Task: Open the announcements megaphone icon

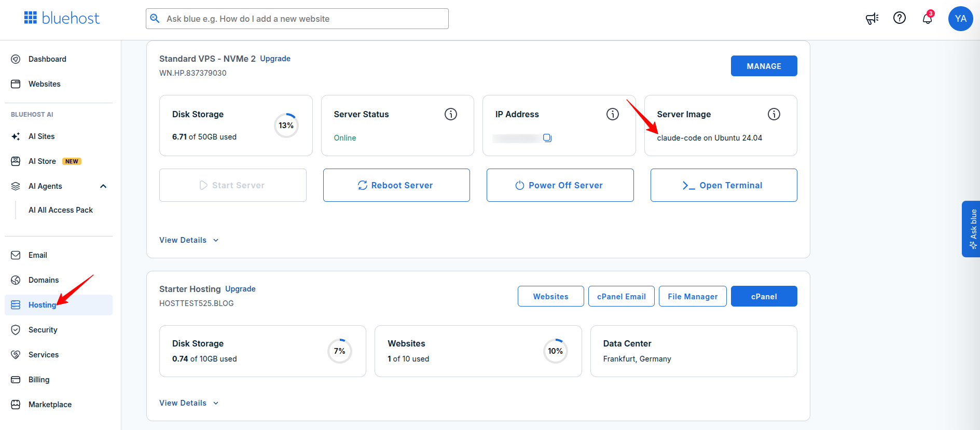Action: coord(872,19)
